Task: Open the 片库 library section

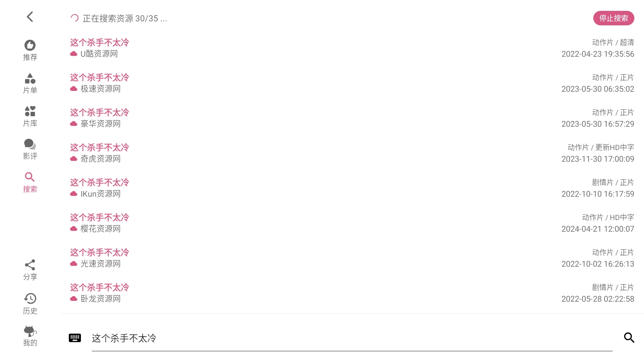Action: click(30, 116)
